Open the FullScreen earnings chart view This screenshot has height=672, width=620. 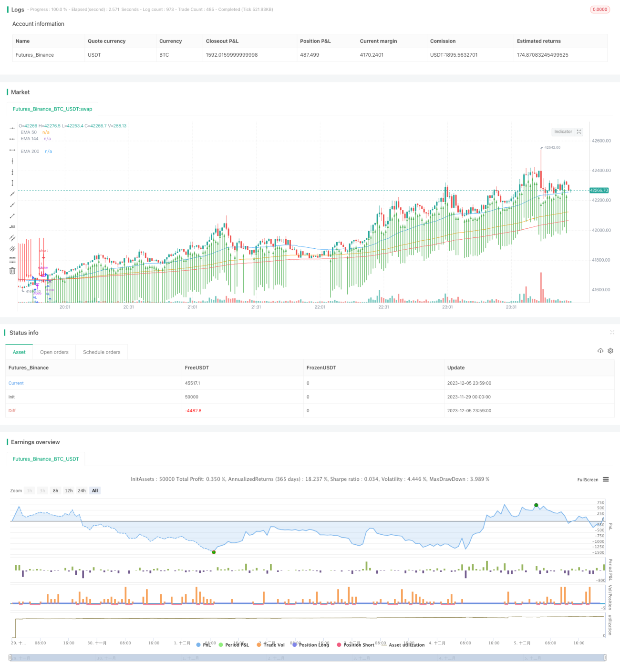588,480
